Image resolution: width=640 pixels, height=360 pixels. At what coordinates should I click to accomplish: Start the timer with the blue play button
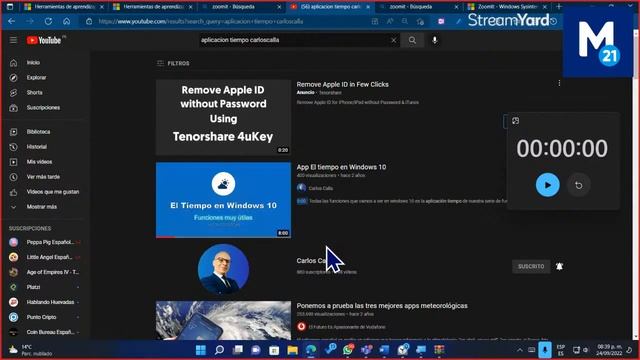(547, 185)
